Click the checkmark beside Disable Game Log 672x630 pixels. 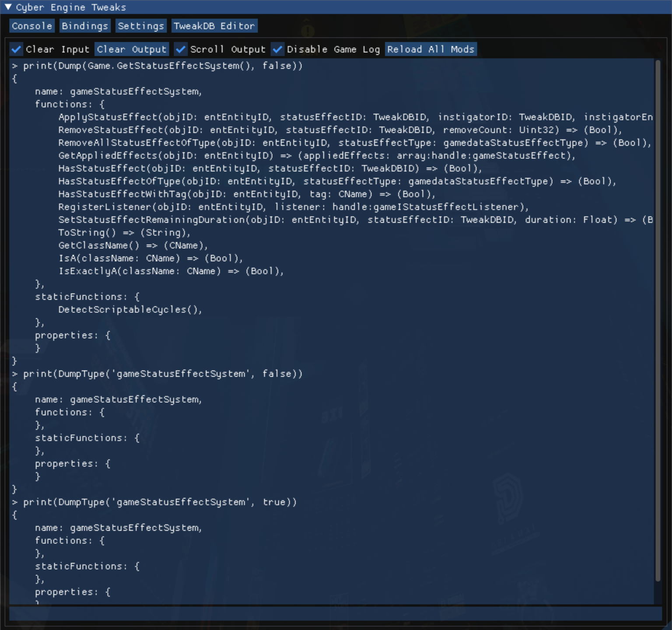tap(278, 49)
